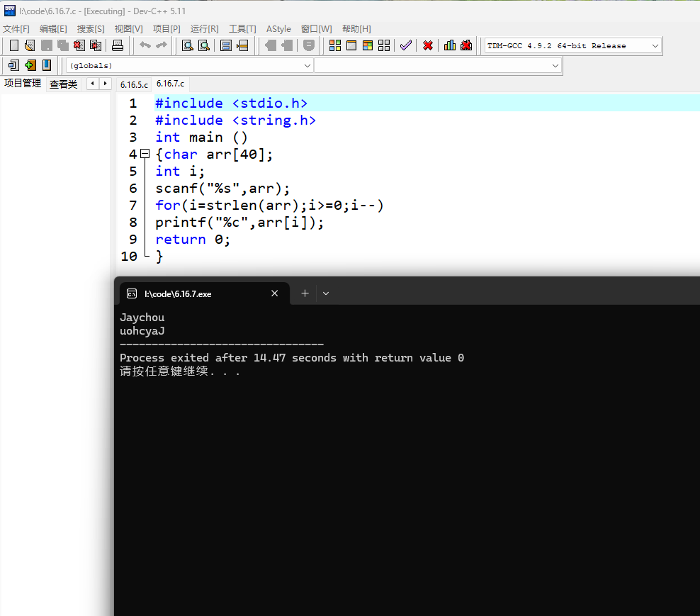700x616 pixels.
Task: Click the Redo arrow icon
Action: pyautogui.click(x=161, y=45)
